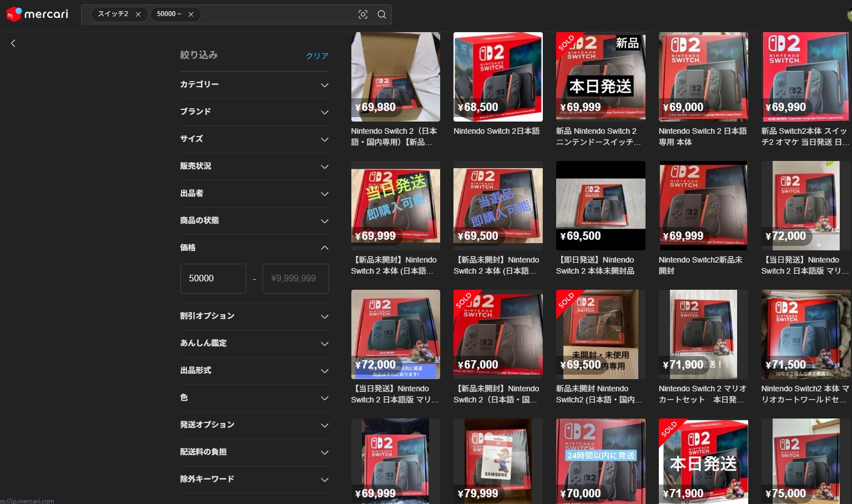Open the ¥69,999 新品未開封 Switch2 thumbnail
This screenshot has height=504, width=852.
point(703,205)
